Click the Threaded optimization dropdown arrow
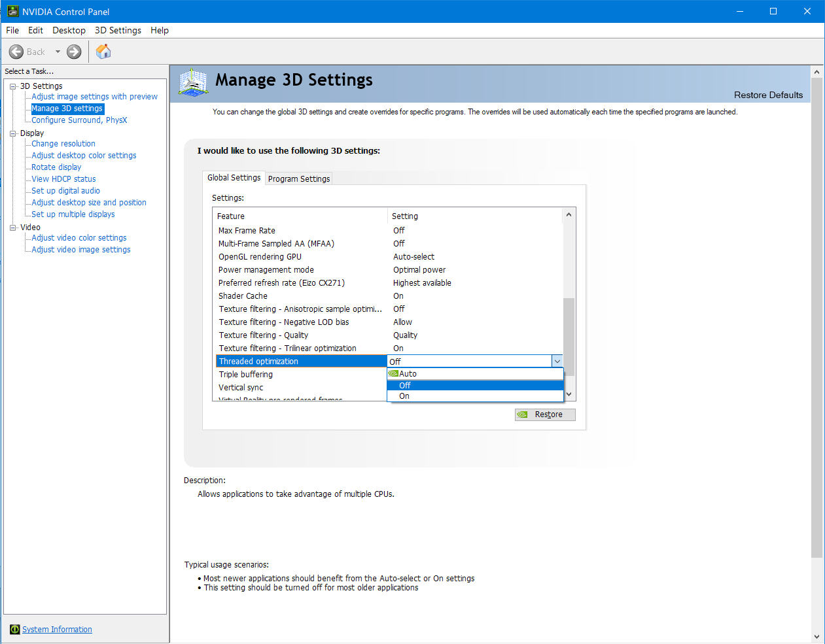Screen dimensions: 825x644 coord(557,362)
